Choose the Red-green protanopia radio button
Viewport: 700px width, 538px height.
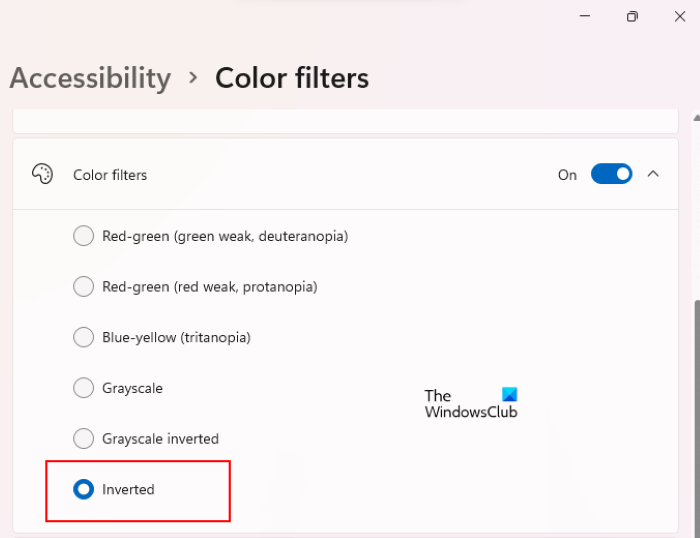[x=84, y=287]
